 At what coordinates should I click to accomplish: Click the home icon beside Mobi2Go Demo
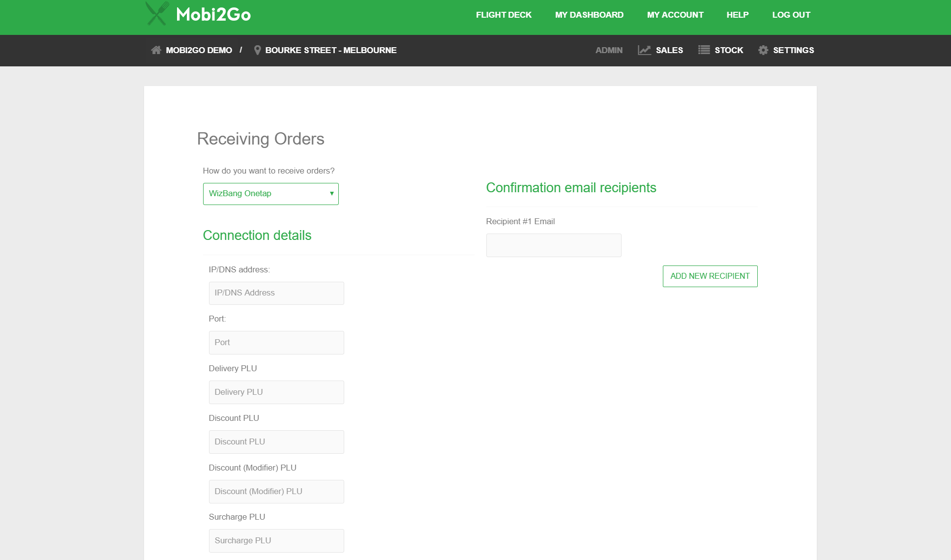point(156,50)
